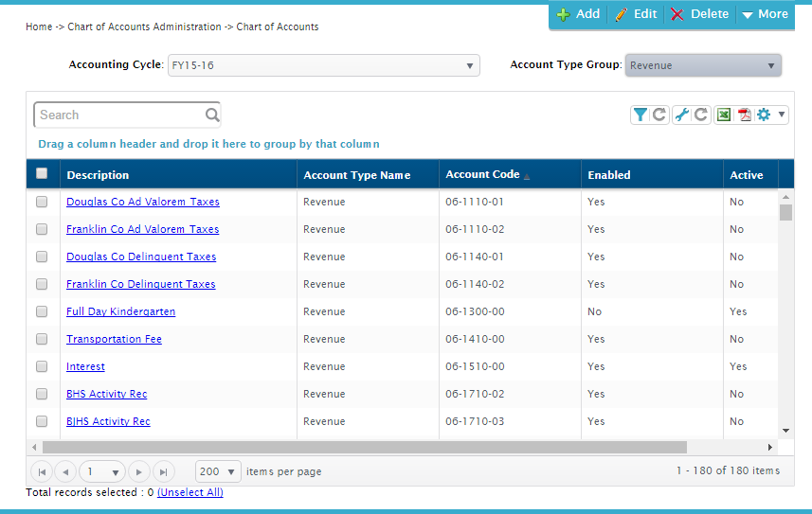Image resolution: width=812 pixels, height=514 pixels.
Task: Open page number dropdown
Action: pos(102,471)
